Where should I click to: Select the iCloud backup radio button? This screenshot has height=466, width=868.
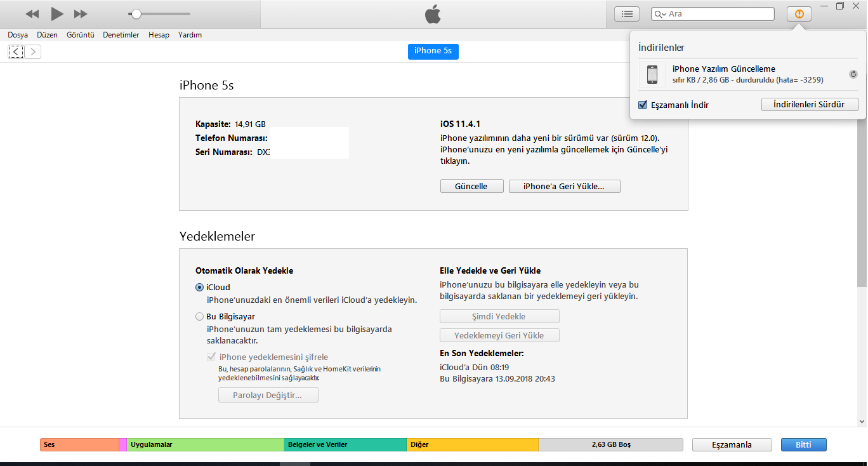200,288
